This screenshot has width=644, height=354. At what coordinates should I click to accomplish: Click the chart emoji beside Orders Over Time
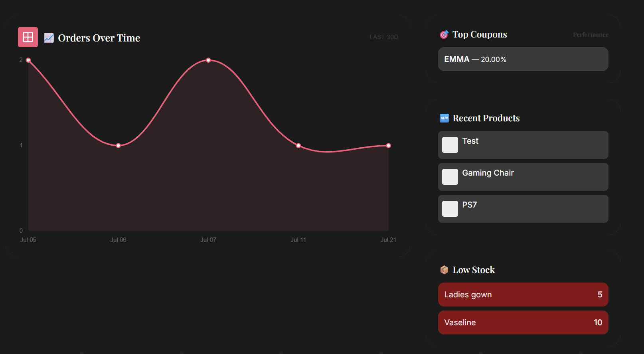(49, 38)
